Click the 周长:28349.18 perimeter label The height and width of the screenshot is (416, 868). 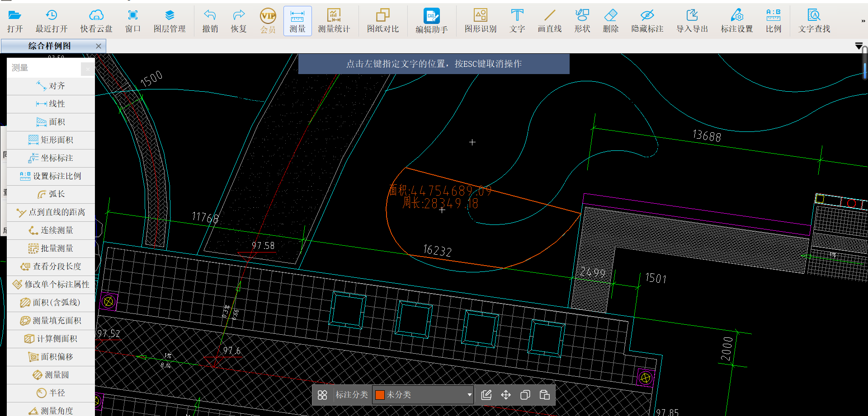coord(440,203)
